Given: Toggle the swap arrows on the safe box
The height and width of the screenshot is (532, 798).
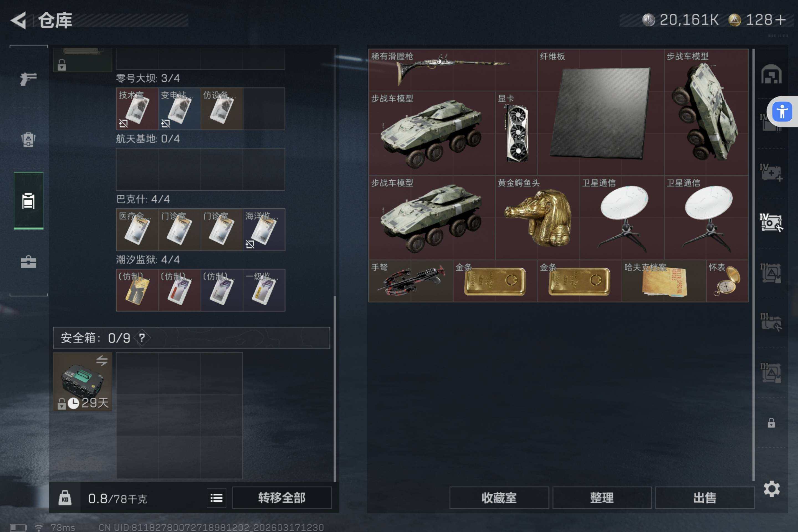Looking at the screenshot, I should click(102, 360).
